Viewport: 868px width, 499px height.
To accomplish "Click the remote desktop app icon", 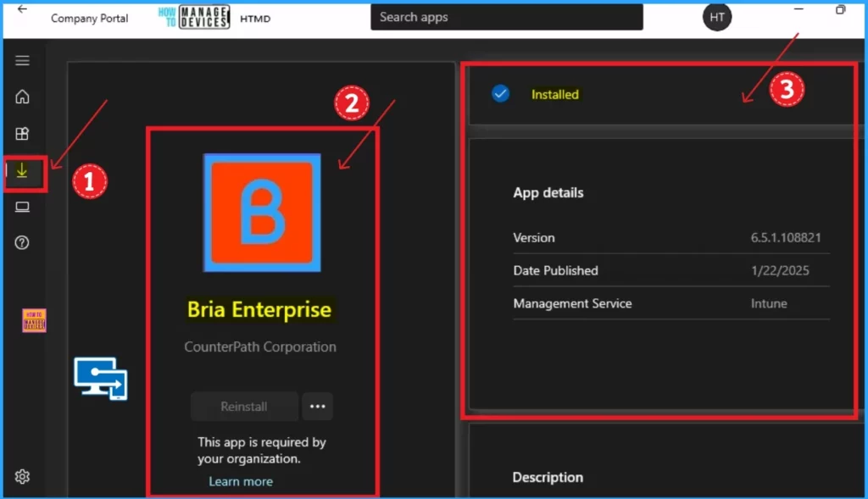I will pyautogui.click(x=100, y=378).
